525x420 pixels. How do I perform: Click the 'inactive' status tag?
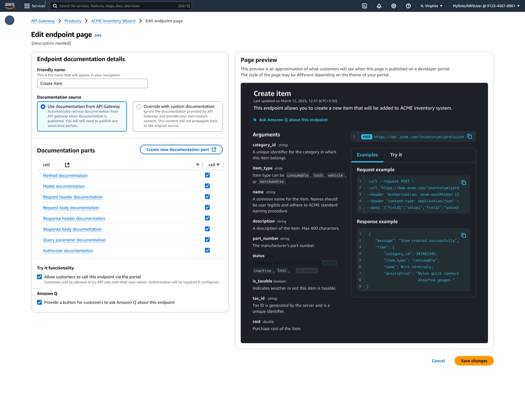(262, 271)
